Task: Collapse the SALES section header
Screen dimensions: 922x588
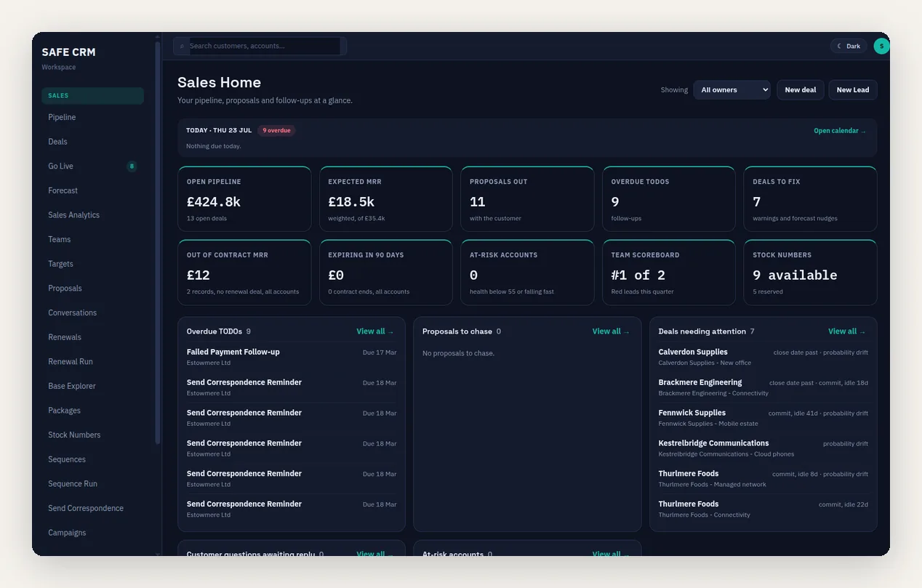Action: tap(92, 95)
